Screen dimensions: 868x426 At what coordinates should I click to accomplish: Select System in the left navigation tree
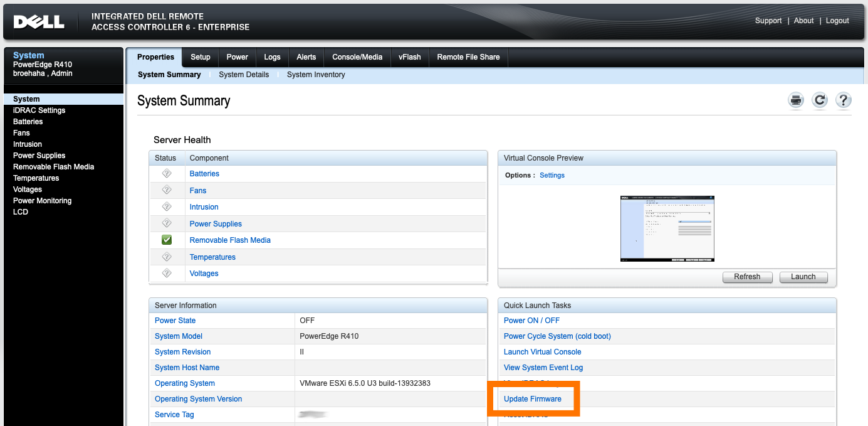click(x=64, y=99)
